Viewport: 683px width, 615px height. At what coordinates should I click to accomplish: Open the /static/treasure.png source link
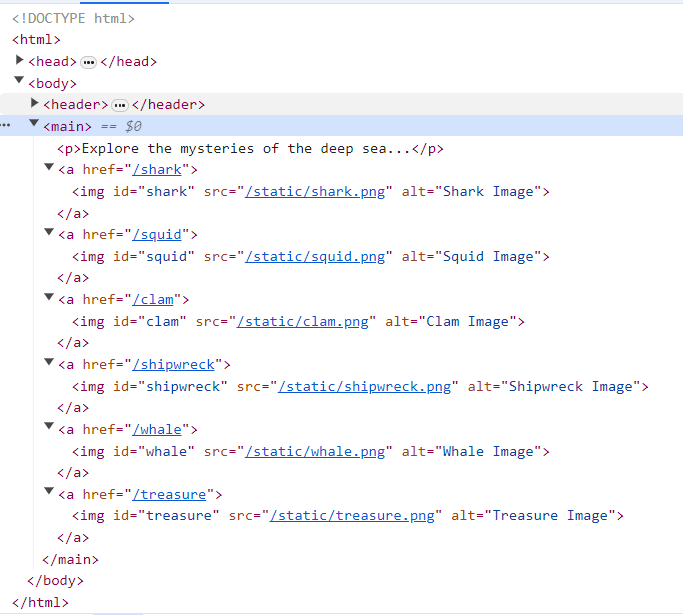tap(352, 516)
